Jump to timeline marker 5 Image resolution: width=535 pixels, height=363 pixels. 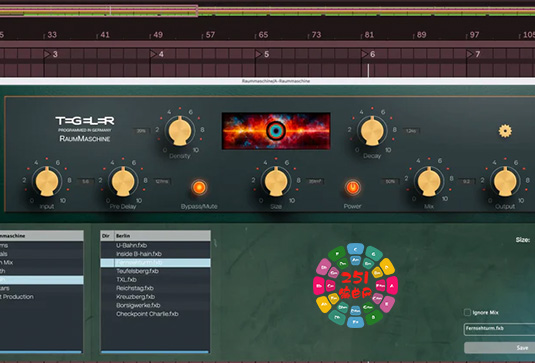click(263, 54)
